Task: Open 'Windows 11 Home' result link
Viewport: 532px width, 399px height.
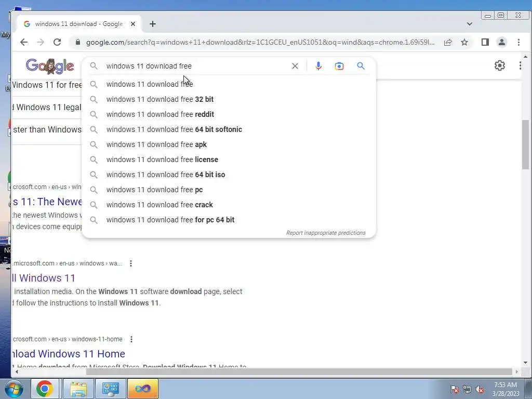Action: (x=69, y=354)
